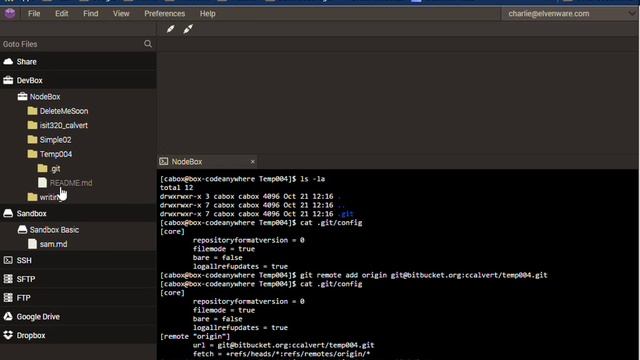Open the Simple02 folder

pyautogui.click(x=55, y=140)
